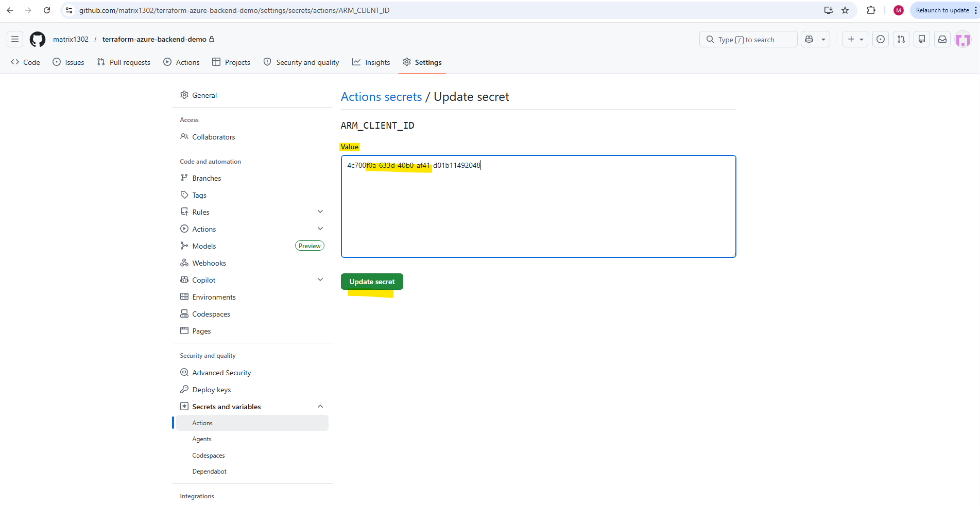Open the create new plus dropdown
The image size is (980, 506).
tap(855, 39)
